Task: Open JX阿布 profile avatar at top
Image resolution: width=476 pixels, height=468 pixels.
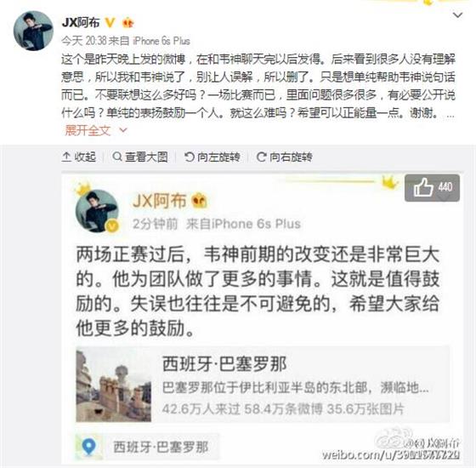Action: [33, 31]
